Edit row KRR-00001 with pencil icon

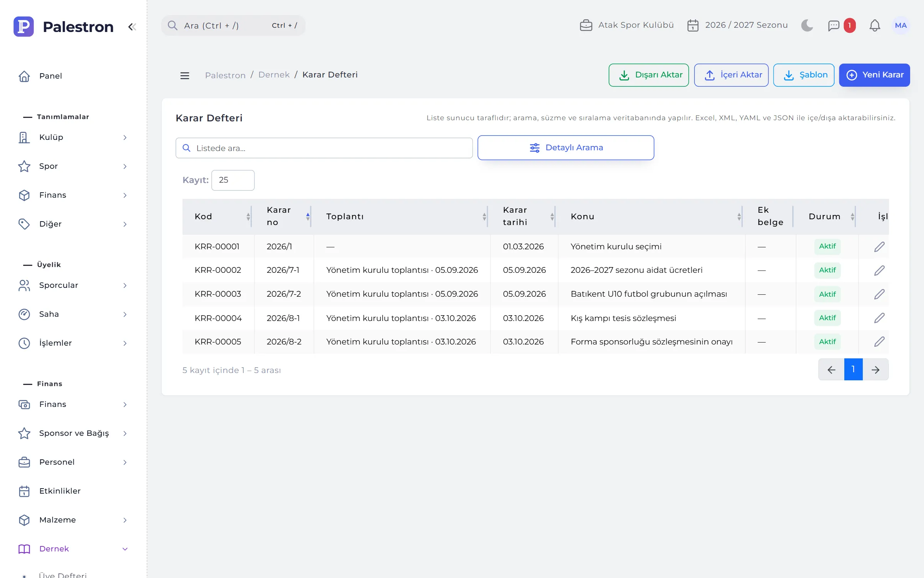click(x=879, y=247)
